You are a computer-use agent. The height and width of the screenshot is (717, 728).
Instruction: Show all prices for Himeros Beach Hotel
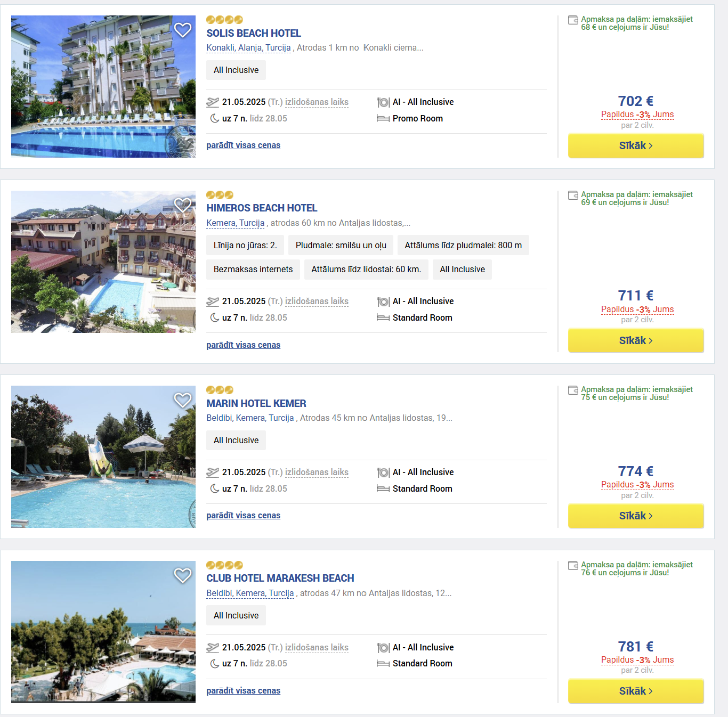pyautogui.click(x=243, y=345)
